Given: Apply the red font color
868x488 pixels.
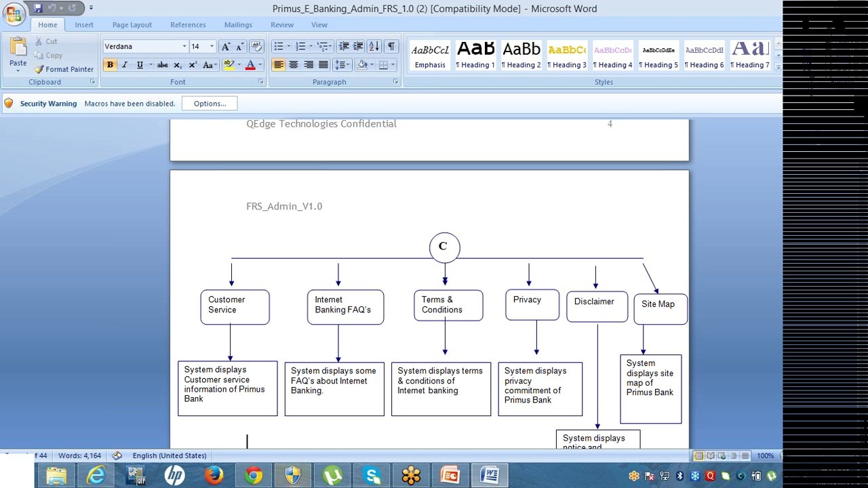Looking at the screenshot, I should (250, 64).
